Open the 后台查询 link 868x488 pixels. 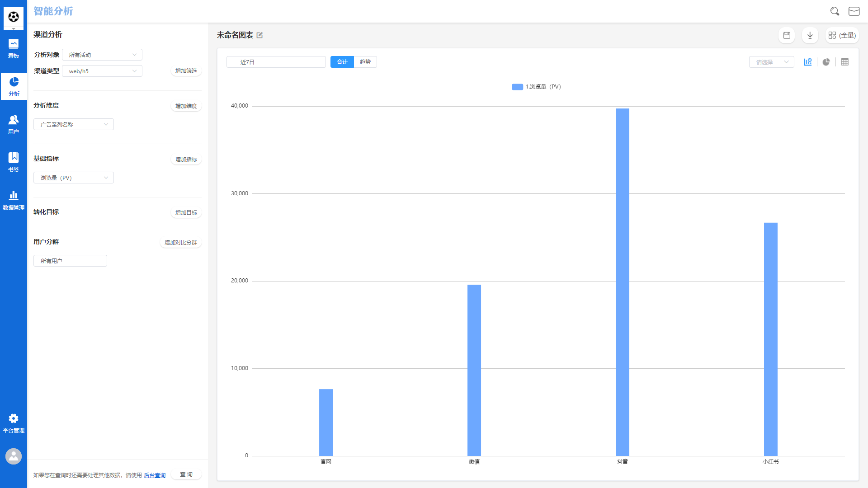coord(155,475)
